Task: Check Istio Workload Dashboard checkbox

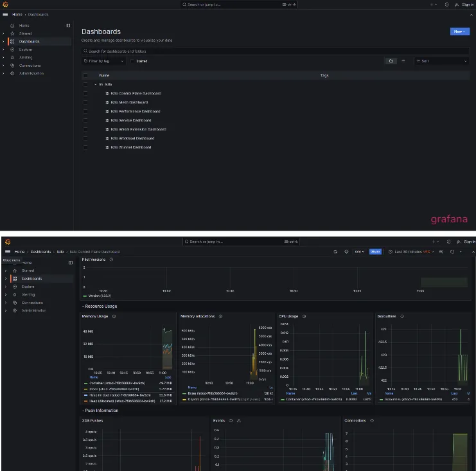Action: click(x=85, y=139)
